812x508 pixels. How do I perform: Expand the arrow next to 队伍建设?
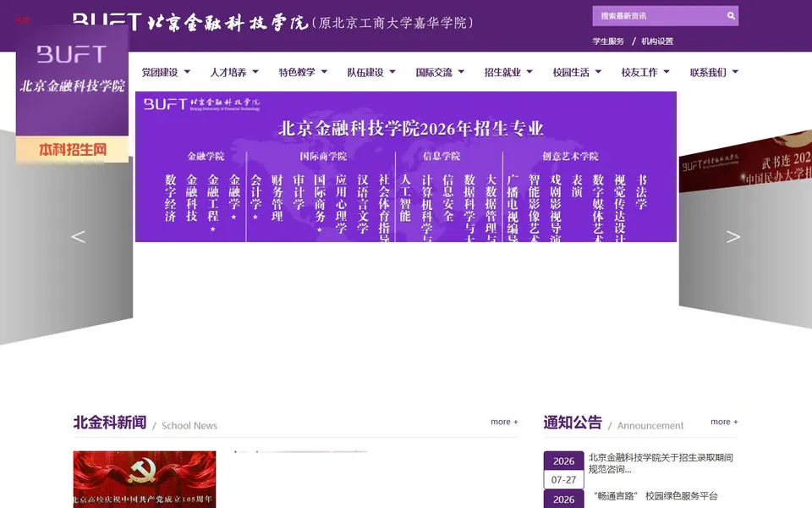392,72
